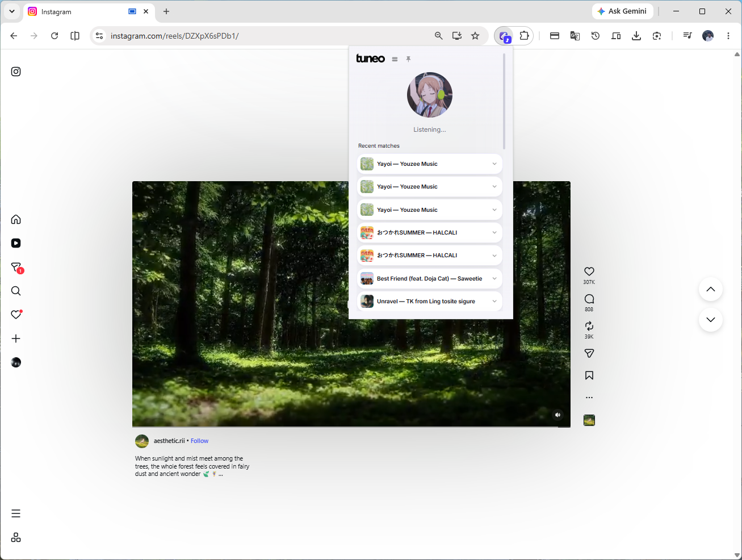This screenshot has height=560, width=742.
Task: Open the Chrome three-dot menu
Action: coord(728,36)
